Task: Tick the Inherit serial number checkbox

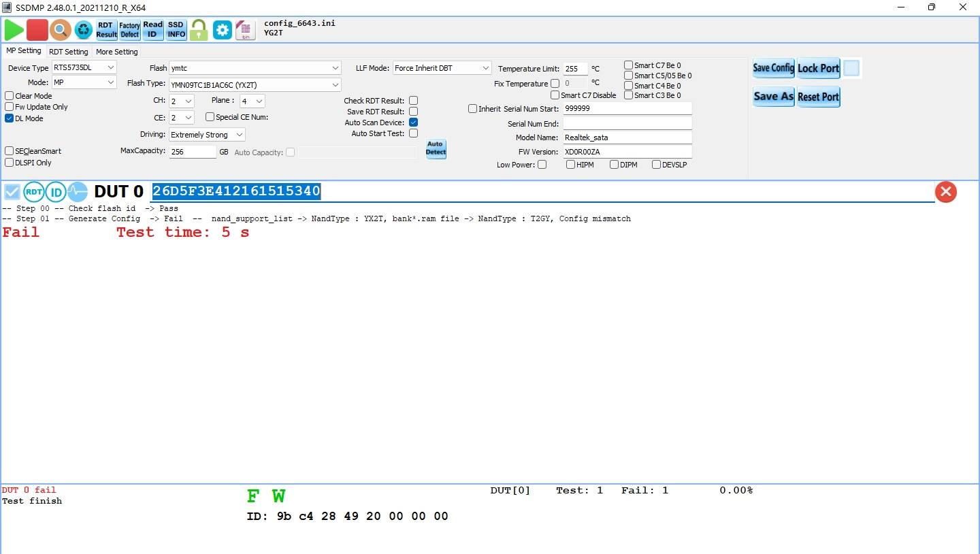Action: [x=473, y=109]
